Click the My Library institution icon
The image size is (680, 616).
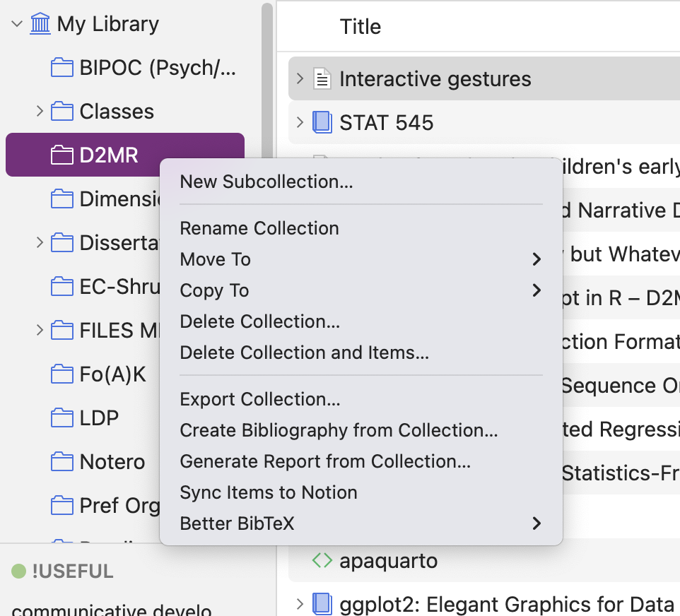40,23
